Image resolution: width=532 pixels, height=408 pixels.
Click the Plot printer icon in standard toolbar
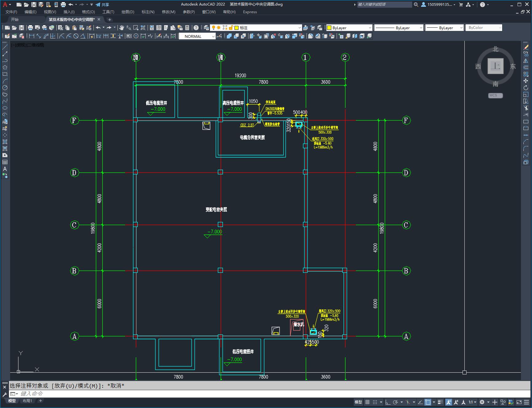click(30, 28)
